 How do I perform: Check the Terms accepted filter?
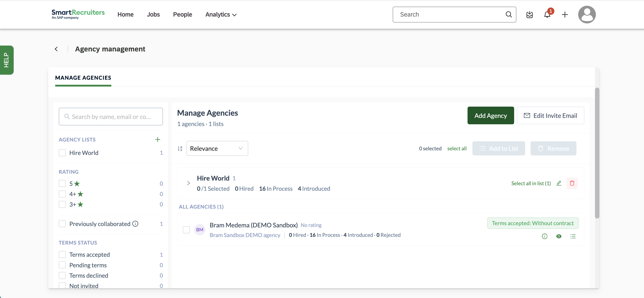[x=62, y=255]
